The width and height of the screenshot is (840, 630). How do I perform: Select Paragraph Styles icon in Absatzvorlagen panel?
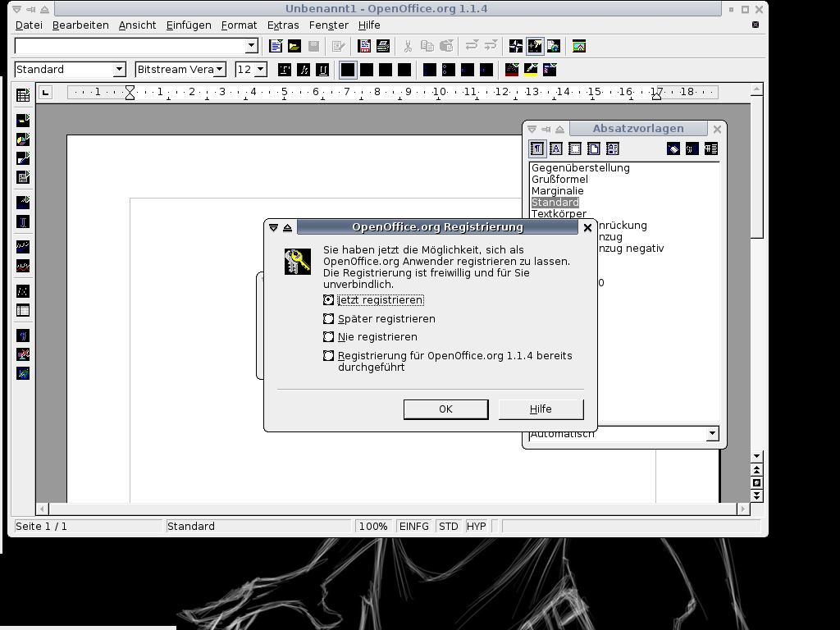[537, 148]
